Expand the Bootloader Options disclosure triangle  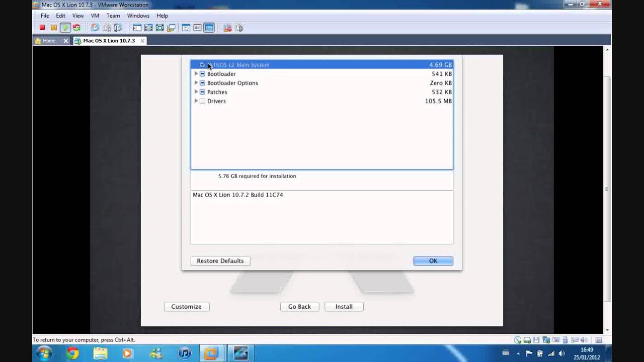point(196,83)
